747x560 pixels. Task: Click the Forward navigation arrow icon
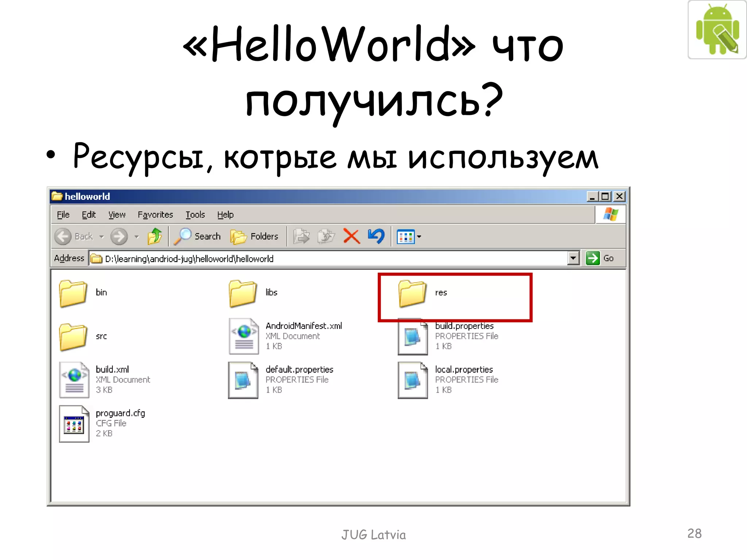click(119, 237)
